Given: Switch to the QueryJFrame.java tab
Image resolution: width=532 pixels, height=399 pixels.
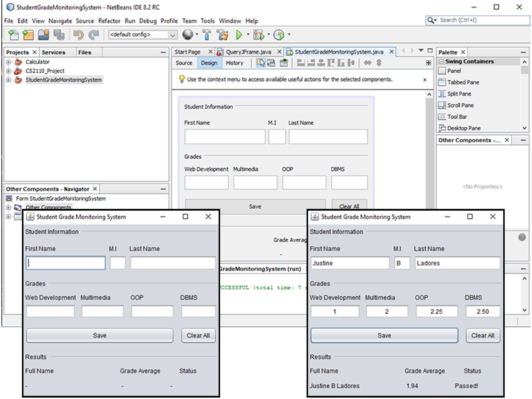Looking at the screenshot, I should coord(248,52).
